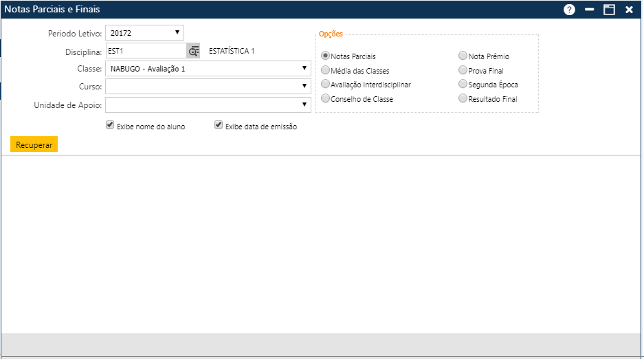Select Segunda Época radio option
644x359 pixels.
click(463, 85)
